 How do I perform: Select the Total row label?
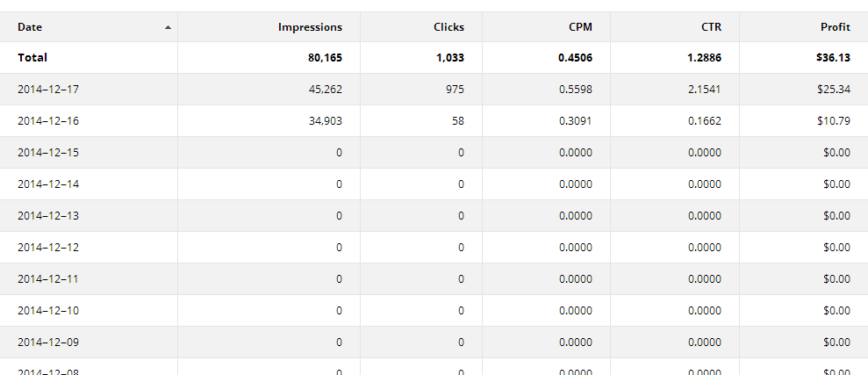tap(32, 58)
